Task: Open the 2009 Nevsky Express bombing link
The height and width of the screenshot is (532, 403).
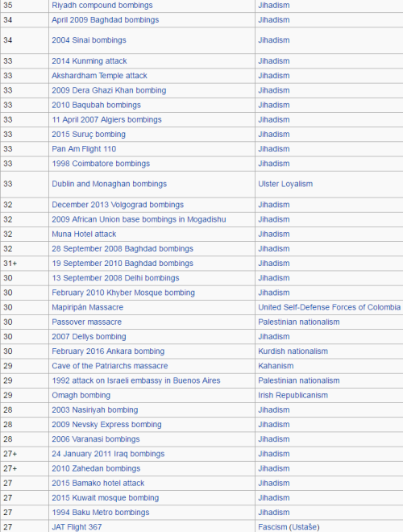Action: 106,425
